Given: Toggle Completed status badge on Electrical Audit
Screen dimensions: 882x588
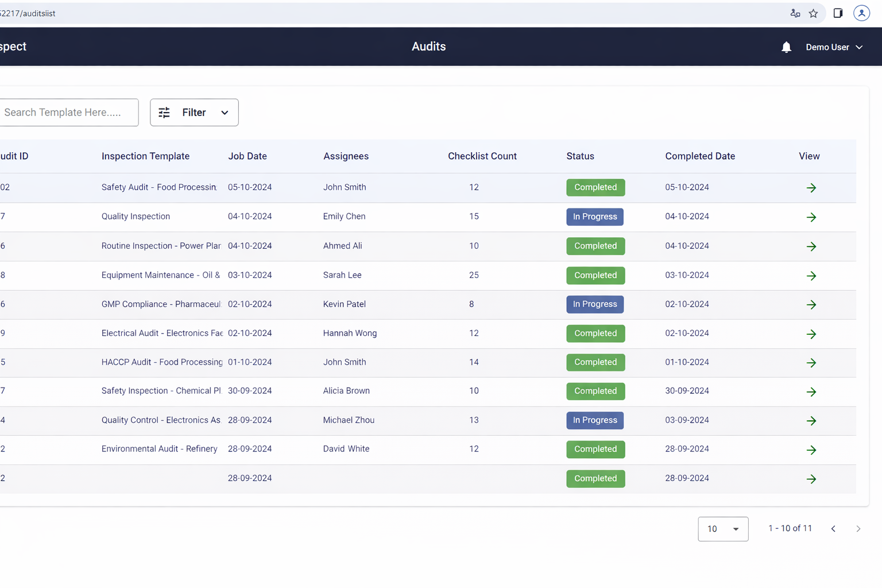Looking at the screenshot, I should 595,333.
